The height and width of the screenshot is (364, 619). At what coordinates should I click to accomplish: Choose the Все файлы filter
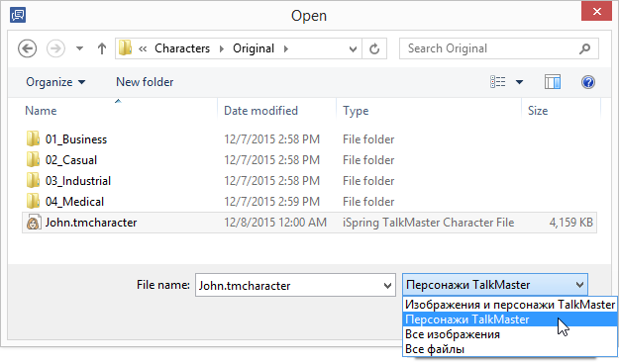pyautogui.click(x=510, y=349)
